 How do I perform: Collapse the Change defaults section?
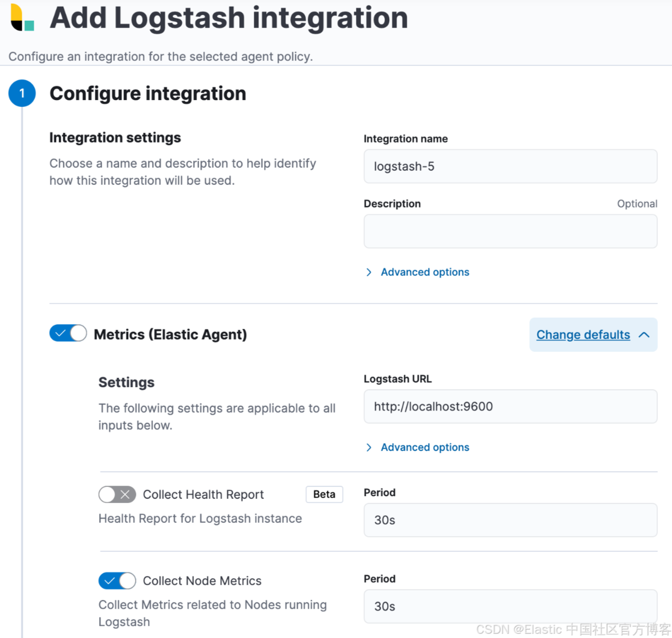(583, 335)
